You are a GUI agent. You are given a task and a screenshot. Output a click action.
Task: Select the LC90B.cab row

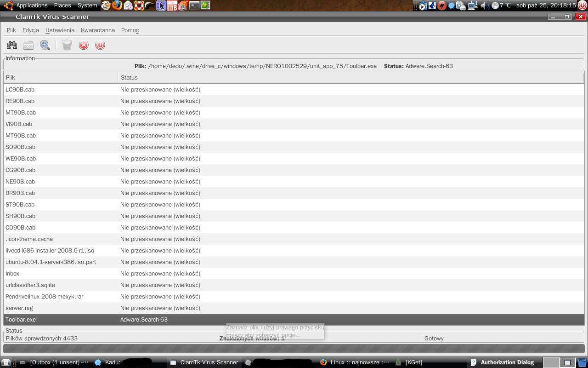294,90
